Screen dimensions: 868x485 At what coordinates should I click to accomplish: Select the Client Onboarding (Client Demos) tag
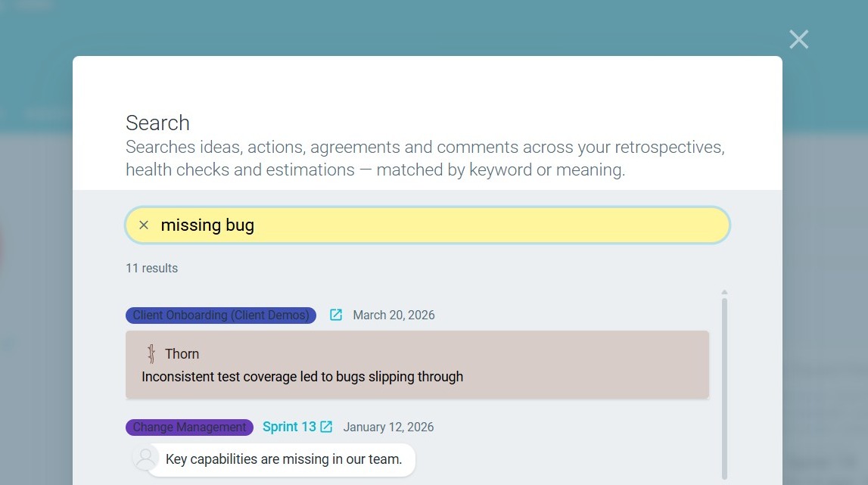point(221,315)
